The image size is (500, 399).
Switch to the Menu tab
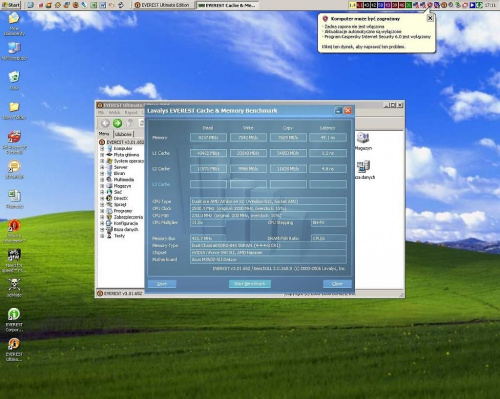104,134
